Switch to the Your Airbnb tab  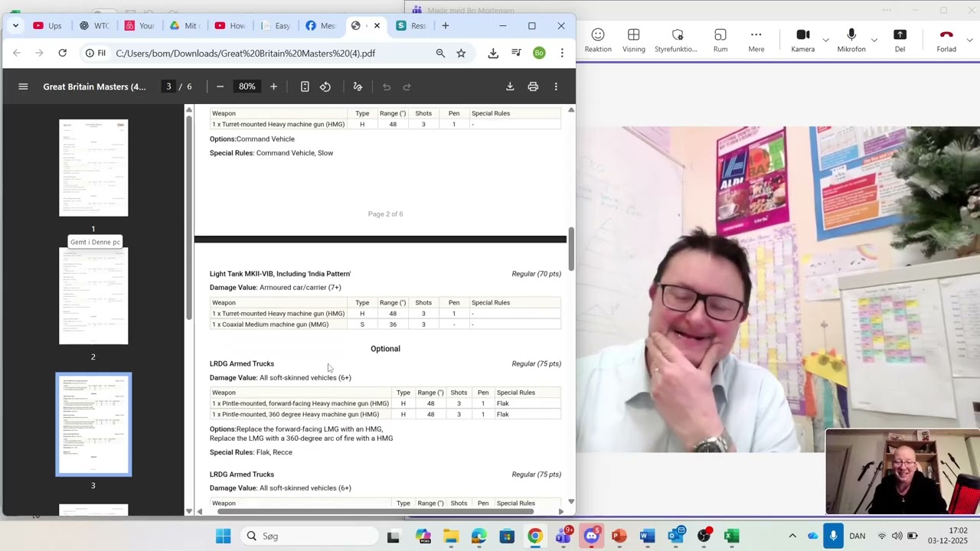[140, 25]
